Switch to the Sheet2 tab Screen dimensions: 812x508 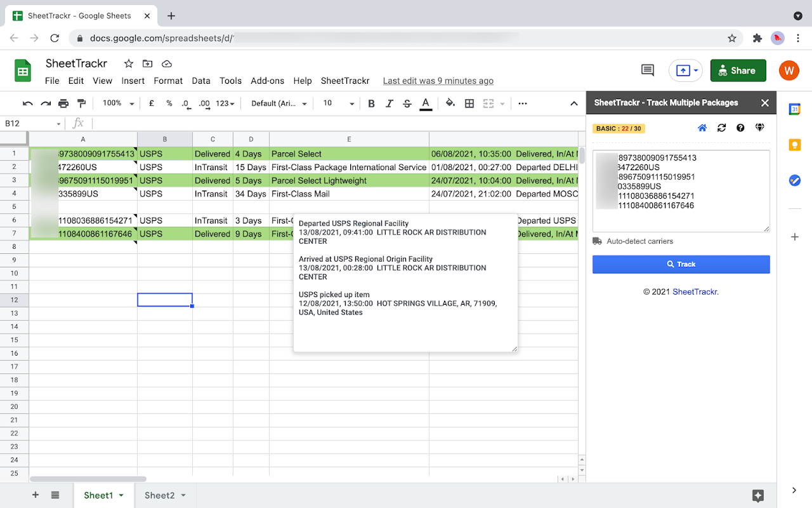[159, 495]
